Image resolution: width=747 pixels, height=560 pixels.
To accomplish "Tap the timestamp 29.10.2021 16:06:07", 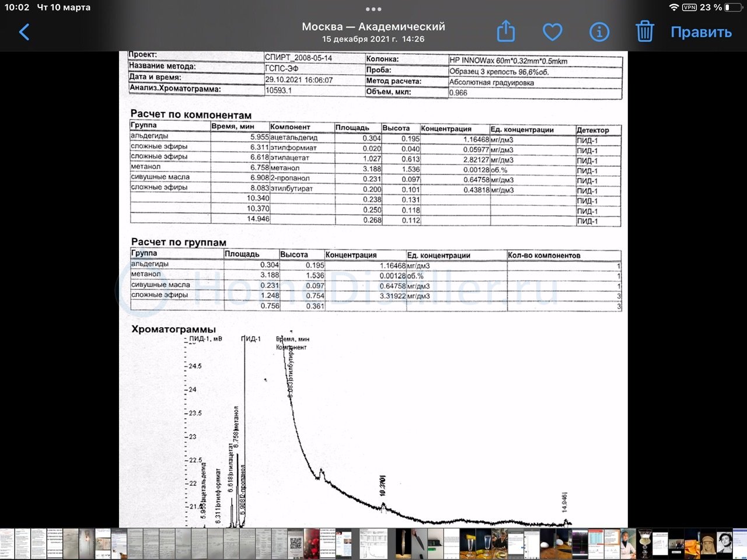I will click(299, 80).
